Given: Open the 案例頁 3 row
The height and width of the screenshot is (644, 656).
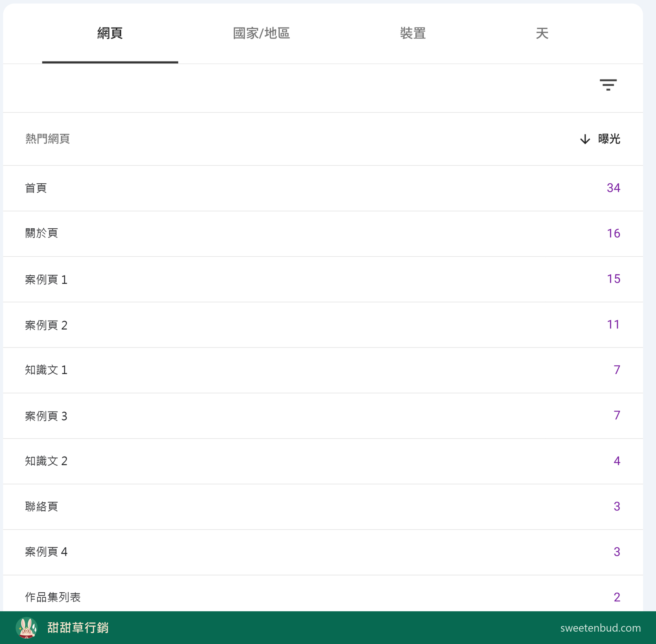Looking at the screenshot, I should [x=323, y=416].
